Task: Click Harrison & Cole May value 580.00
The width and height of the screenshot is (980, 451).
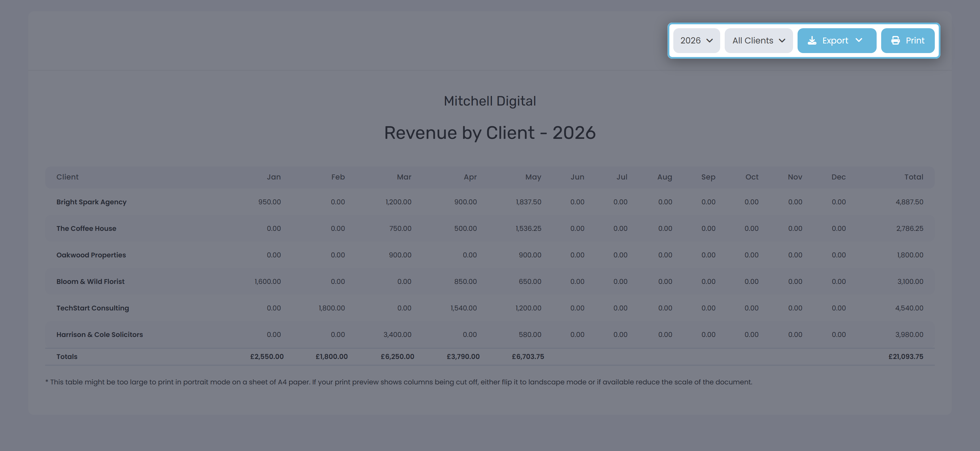Action: click(x=530, y=335)
